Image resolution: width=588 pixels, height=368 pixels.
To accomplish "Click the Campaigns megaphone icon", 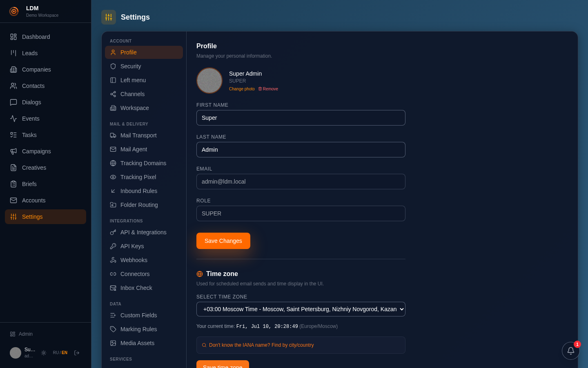I will tap(13, 151).
